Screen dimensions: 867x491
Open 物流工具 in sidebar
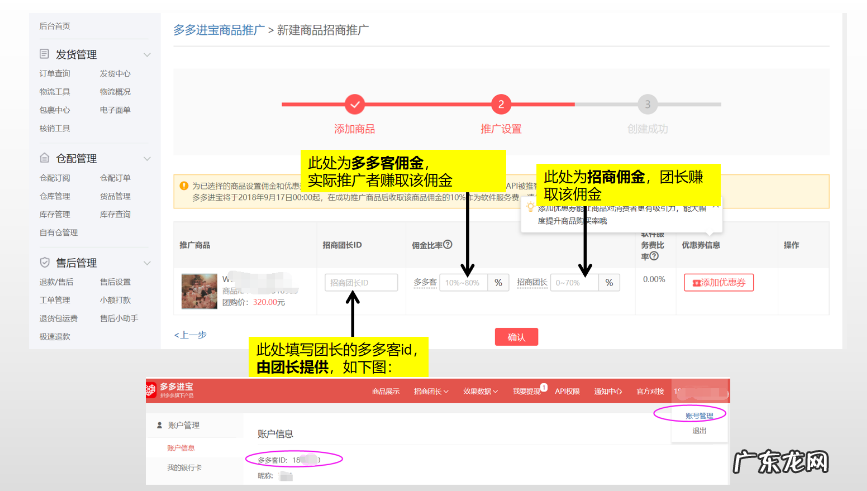(x=55, y=92)
